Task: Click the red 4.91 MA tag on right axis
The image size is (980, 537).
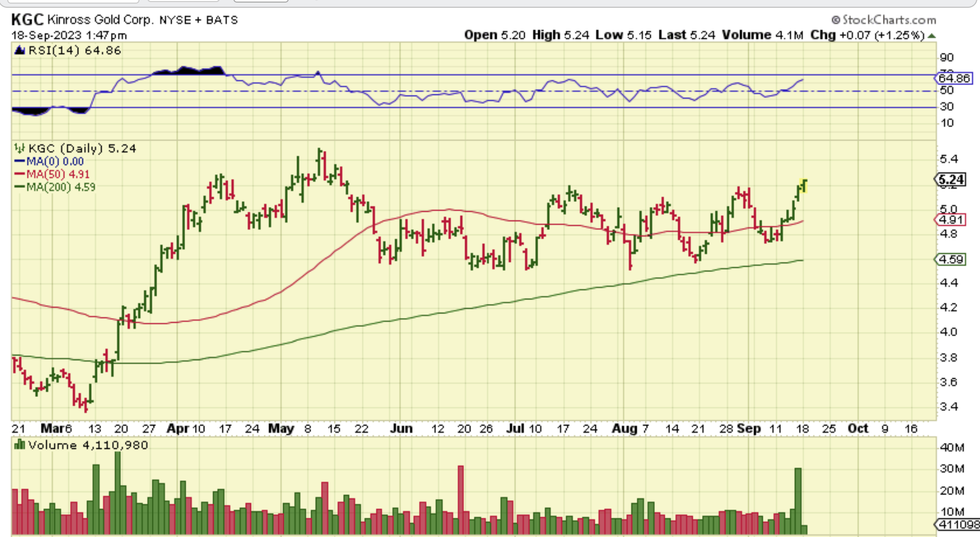Action: point(951,219)
